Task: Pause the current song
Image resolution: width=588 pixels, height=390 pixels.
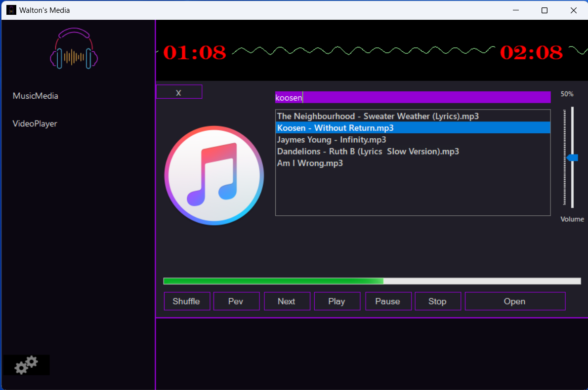Action: (x=388, y=301)
